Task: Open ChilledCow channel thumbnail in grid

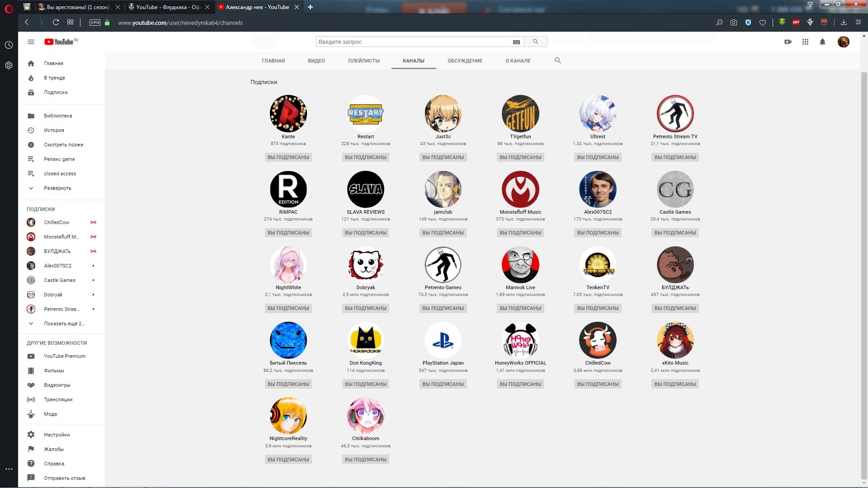Action: pyautogui.click(x=598, y=340)
